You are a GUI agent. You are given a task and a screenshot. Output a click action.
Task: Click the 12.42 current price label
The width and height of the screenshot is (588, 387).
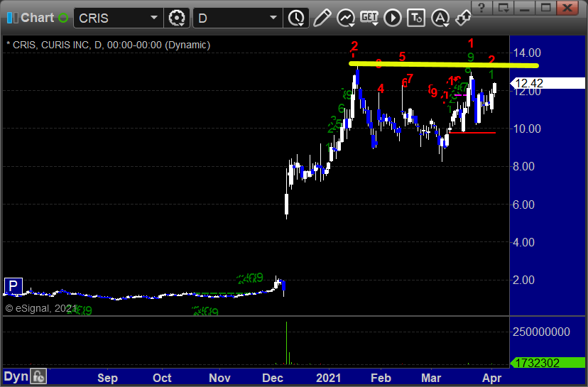click(548, 83)
